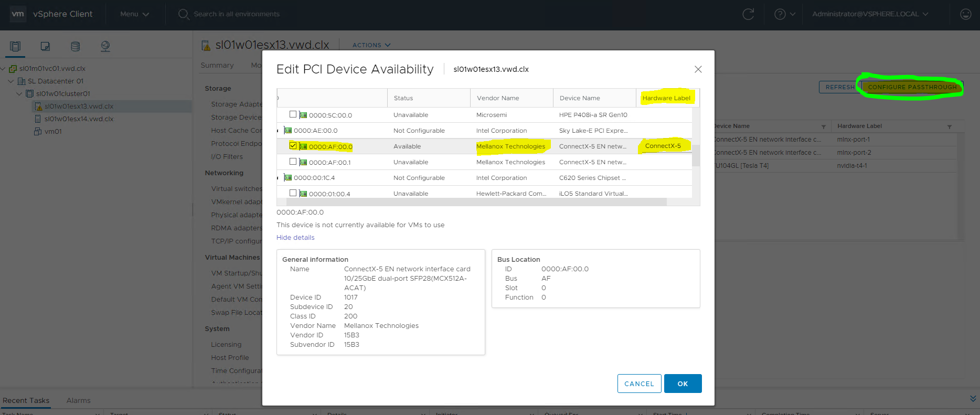Uncheck the 0000:AF:00.0 device checkbox
980x415 pixels.
point(293,146)
